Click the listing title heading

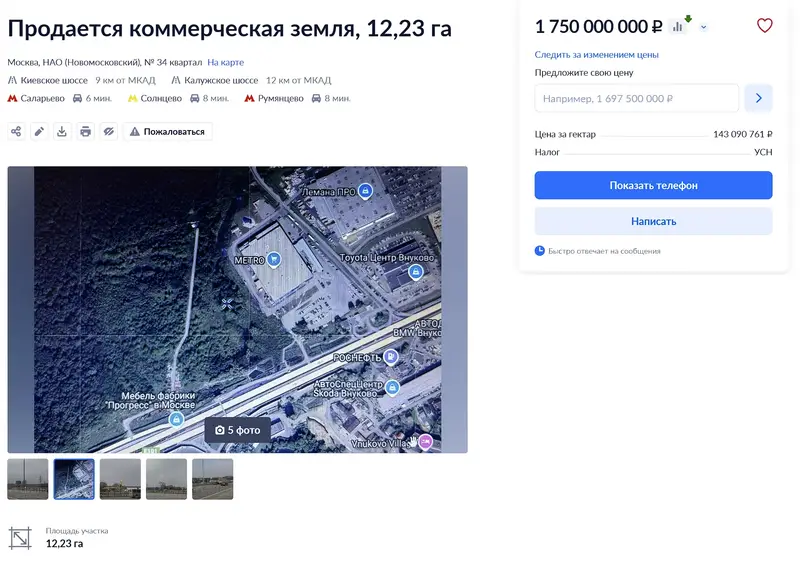coord(230,28)
